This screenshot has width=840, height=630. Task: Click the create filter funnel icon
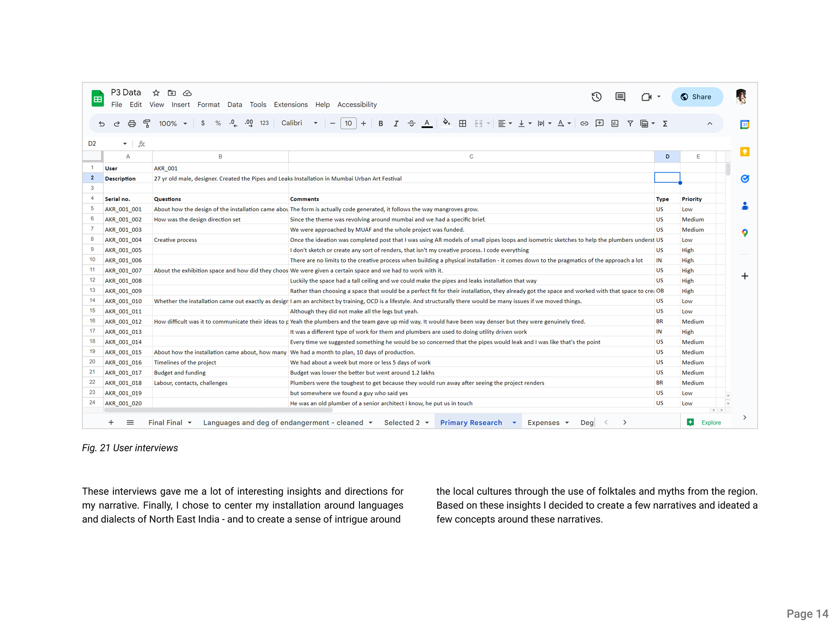(630, 123)
